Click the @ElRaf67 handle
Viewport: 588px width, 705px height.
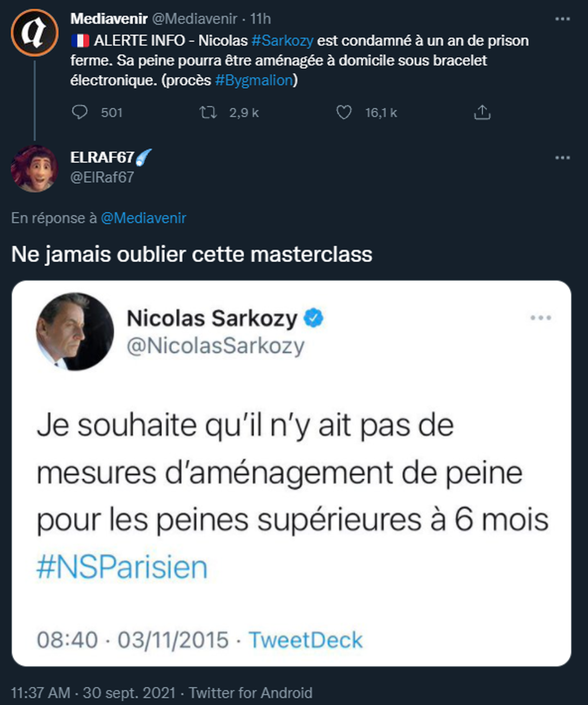click(x=102, y=177)
